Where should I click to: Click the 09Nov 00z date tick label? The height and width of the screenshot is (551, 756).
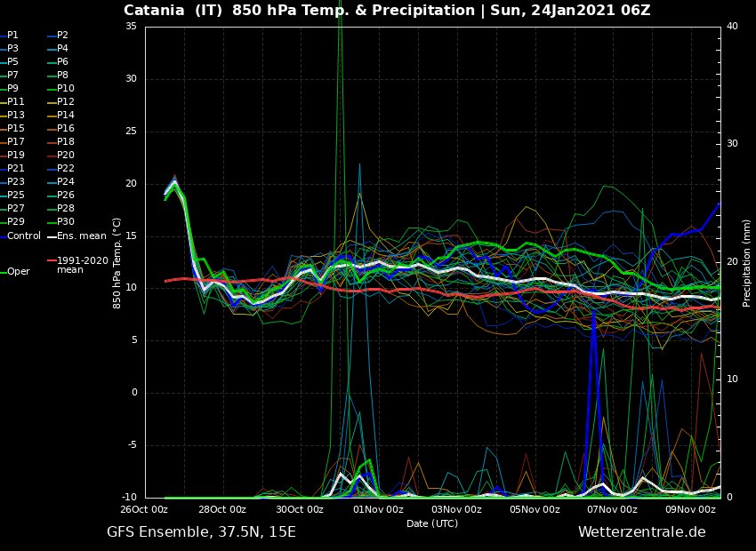[690, 510]
